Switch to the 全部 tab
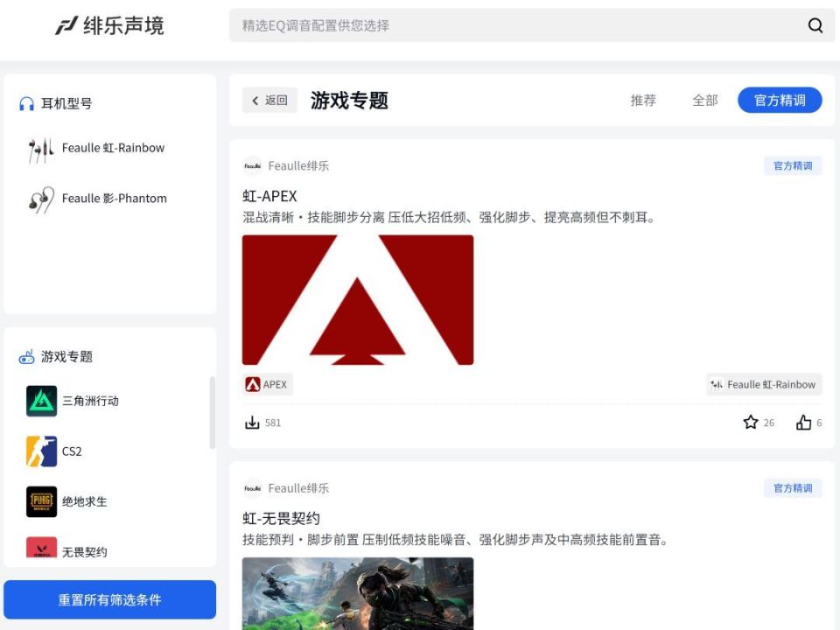Viewport: 840px width, 630px height. (704, 100)
